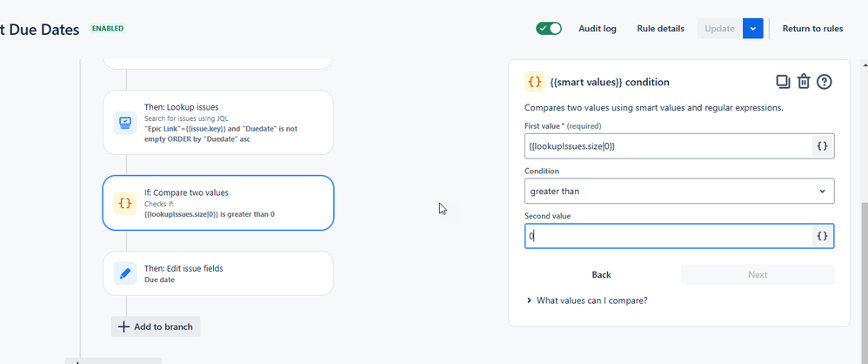Screen dimensions: 868x364
Task: Click the Second value input field
Action: [x=668, y=236]
